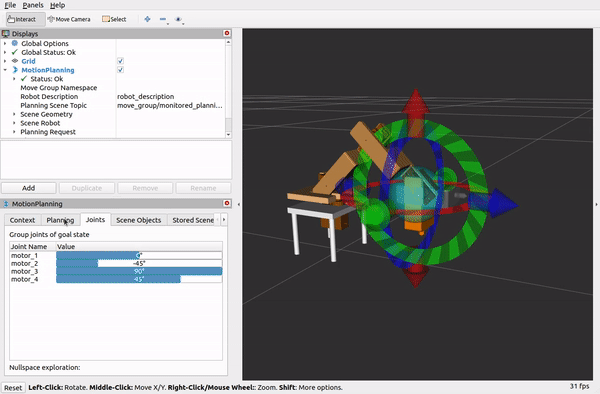This screenshot has height=394, width=600.
Task: Open the Scene Objects tab
Action: (x=139, y=220)
